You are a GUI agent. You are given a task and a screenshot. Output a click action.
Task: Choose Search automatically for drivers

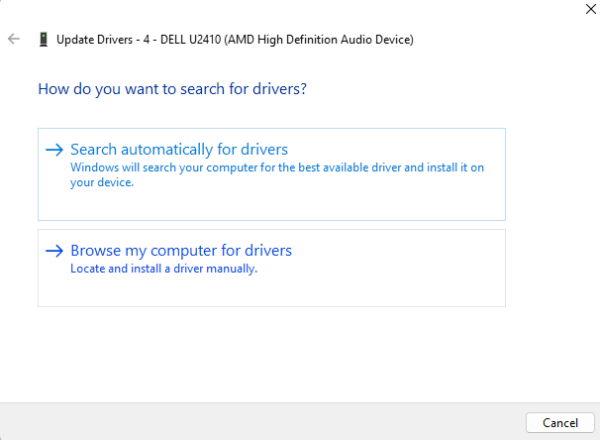[x=272, y=174]
